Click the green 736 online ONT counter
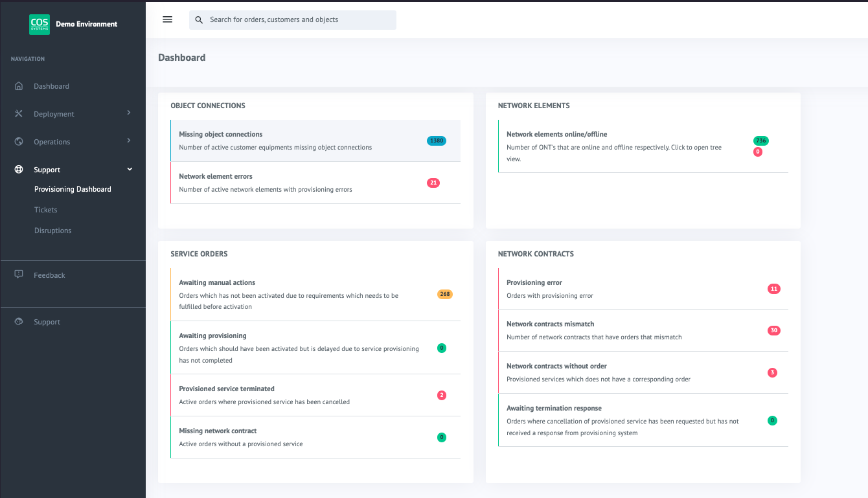The height and width of the screenshot is (498, 868). pos(760,141)
